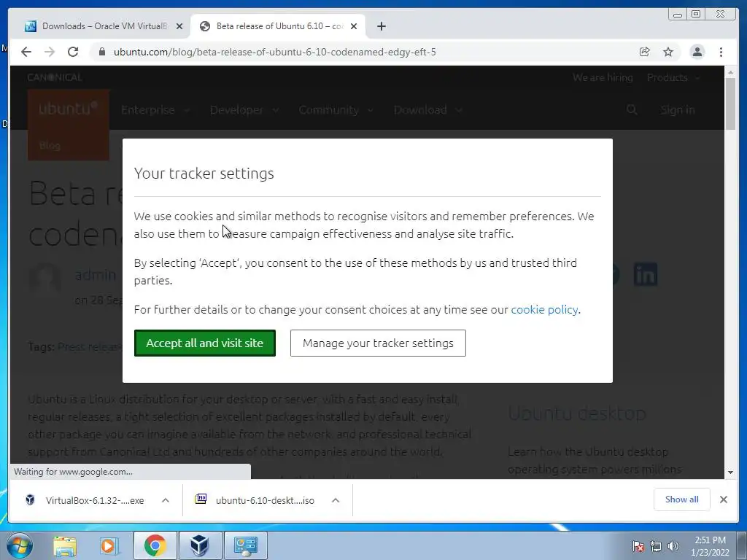Click the Control Panel taskbar icon

(245, 545)
